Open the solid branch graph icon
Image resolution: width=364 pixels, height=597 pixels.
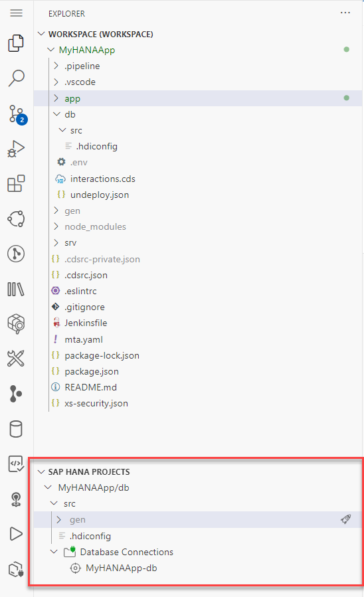pyautogui.click(x=16, y=394)
